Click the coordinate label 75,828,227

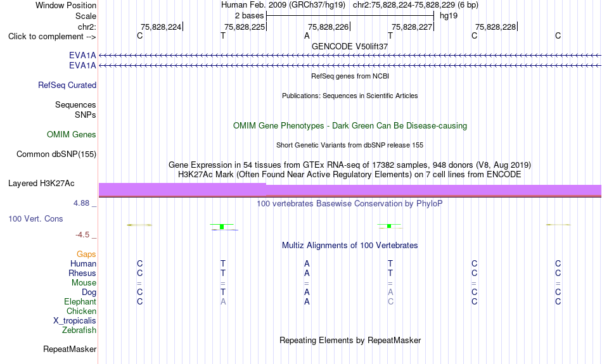point(412,27)
